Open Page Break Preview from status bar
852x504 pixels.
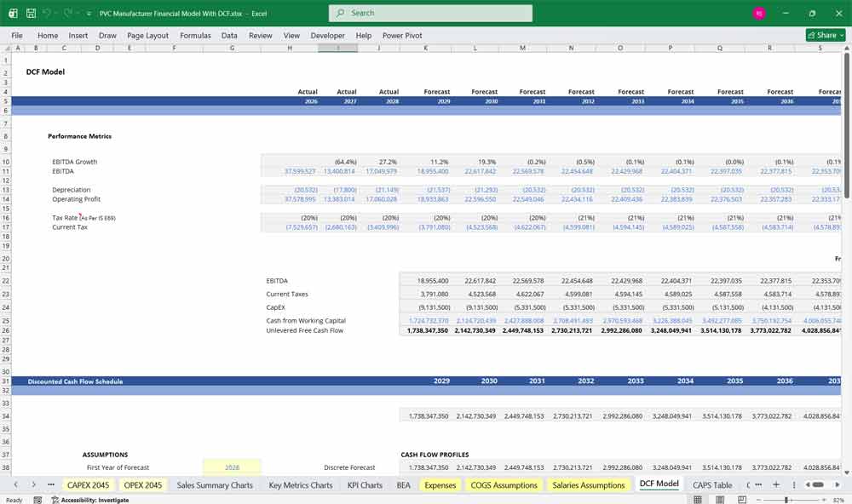click(x=741, y=498)
